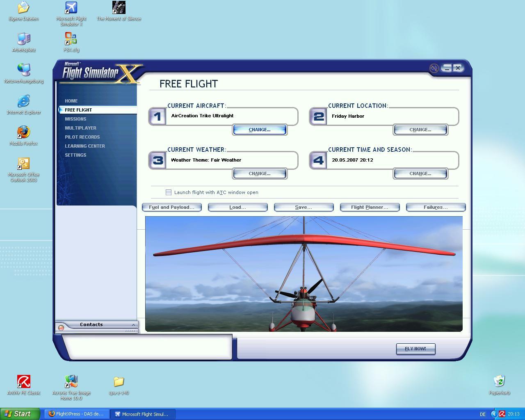Click DE language indicator in taskbar
Viewport: 525px width, 420px height.
[482, 414]
